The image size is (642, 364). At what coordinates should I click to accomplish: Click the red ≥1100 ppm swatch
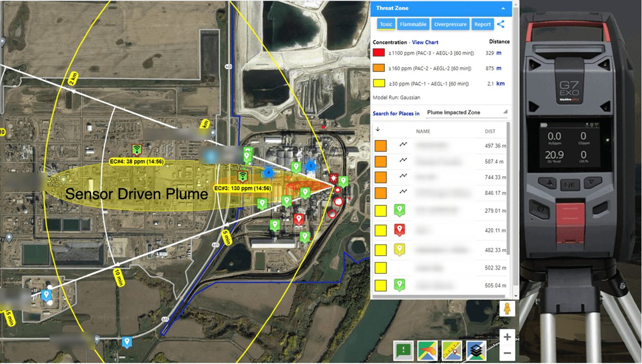click(x=379, y=53)
